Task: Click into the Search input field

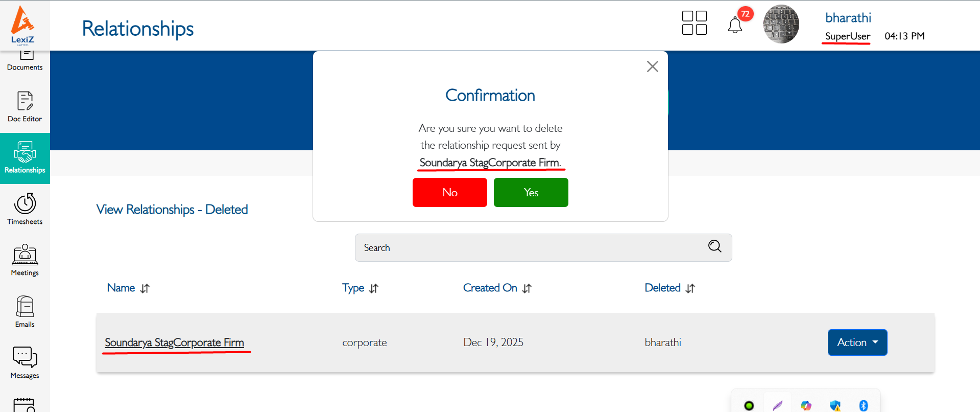Action: click(x=526, y=248)
